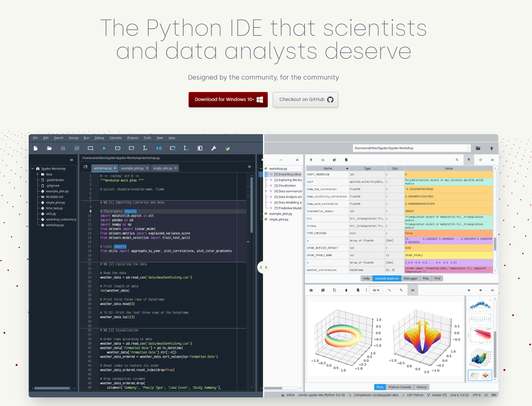Open the working directory path dropdown
Screen dimensions: 532x406
click(x=469, y=148)
